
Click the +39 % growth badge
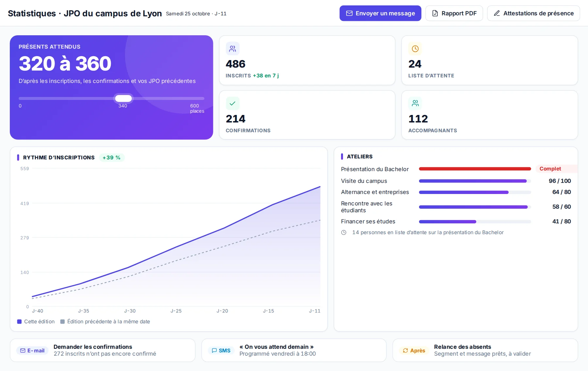[111, 157]
